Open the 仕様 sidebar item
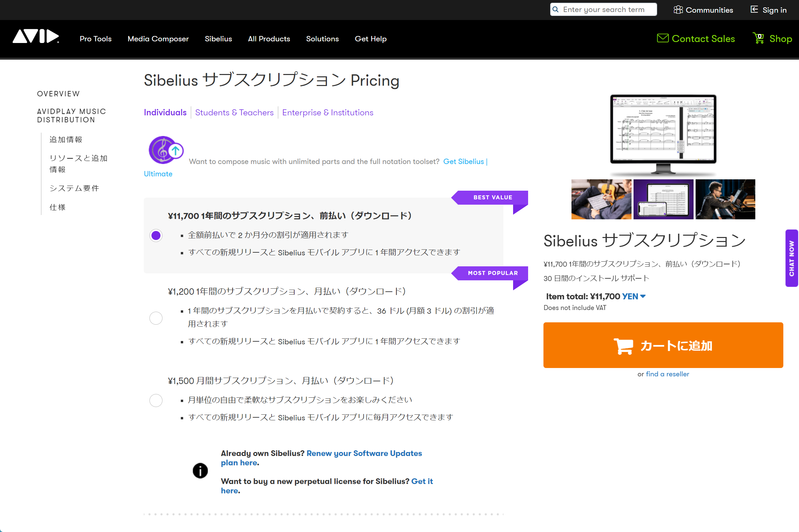The image size is (799, 532). [57, 207]
